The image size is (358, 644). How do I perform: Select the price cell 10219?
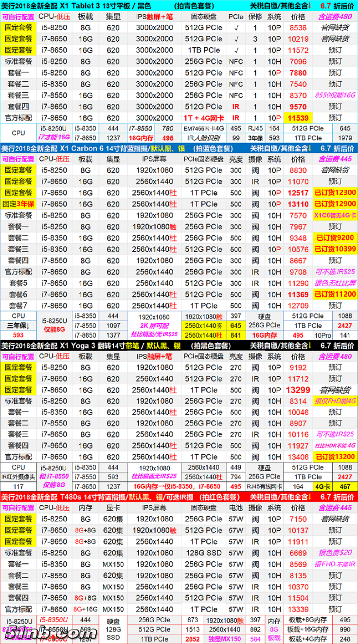pos(298,39)
